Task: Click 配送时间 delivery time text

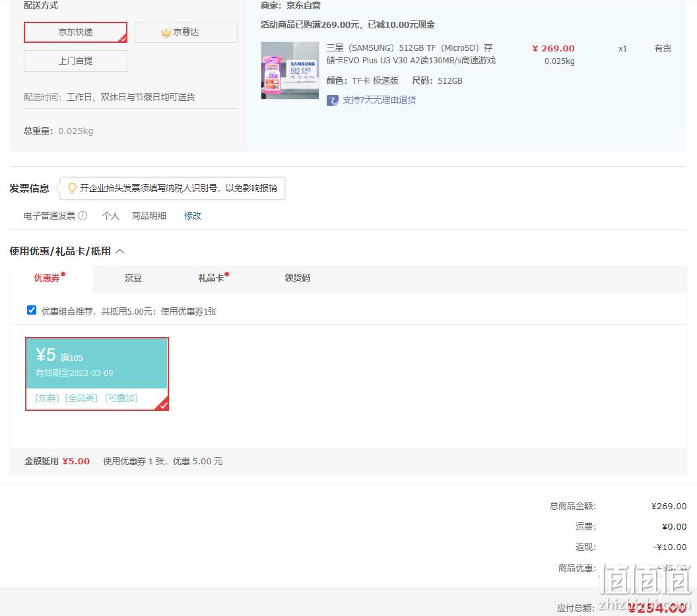Action: [x=110, y=97]
